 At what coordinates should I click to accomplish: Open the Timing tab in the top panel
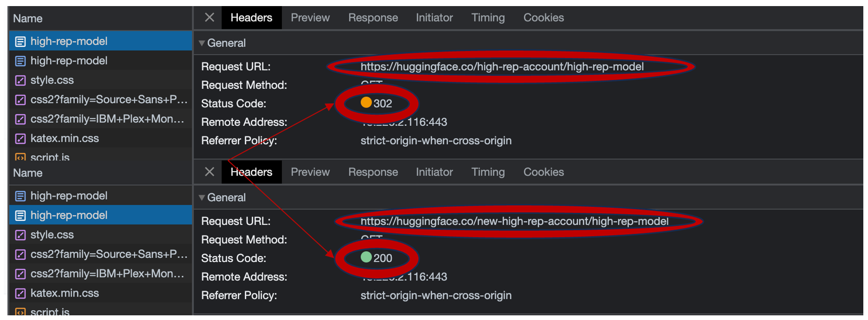488,17
